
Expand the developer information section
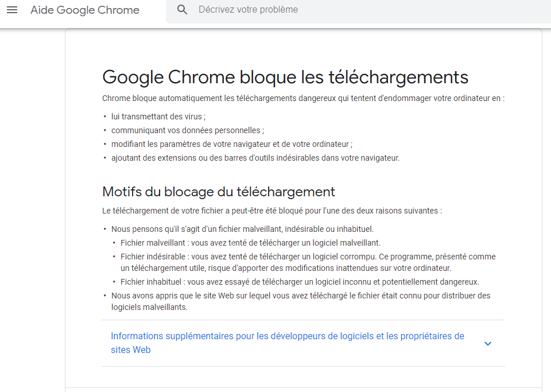(488, 343)
